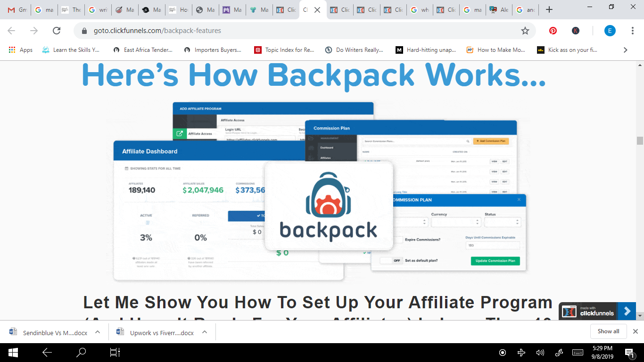Open "East Africa Tender..." bookmark
The width and height of the screenshot is (644, 362).
143,50
